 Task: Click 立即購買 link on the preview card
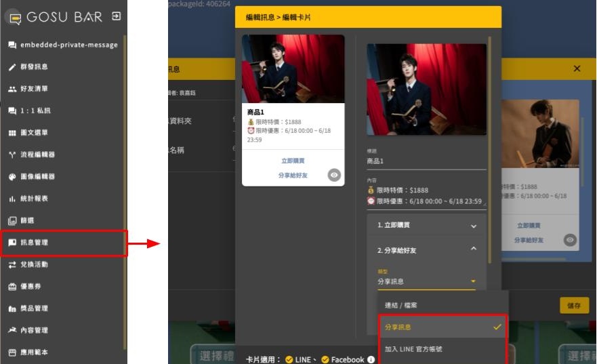(x=293, y=161)
